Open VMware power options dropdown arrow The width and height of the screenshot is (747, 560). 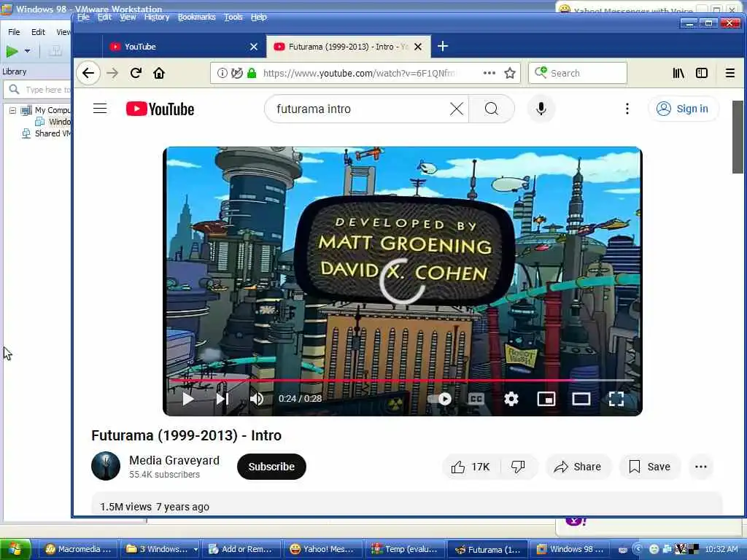coord(27,51)
